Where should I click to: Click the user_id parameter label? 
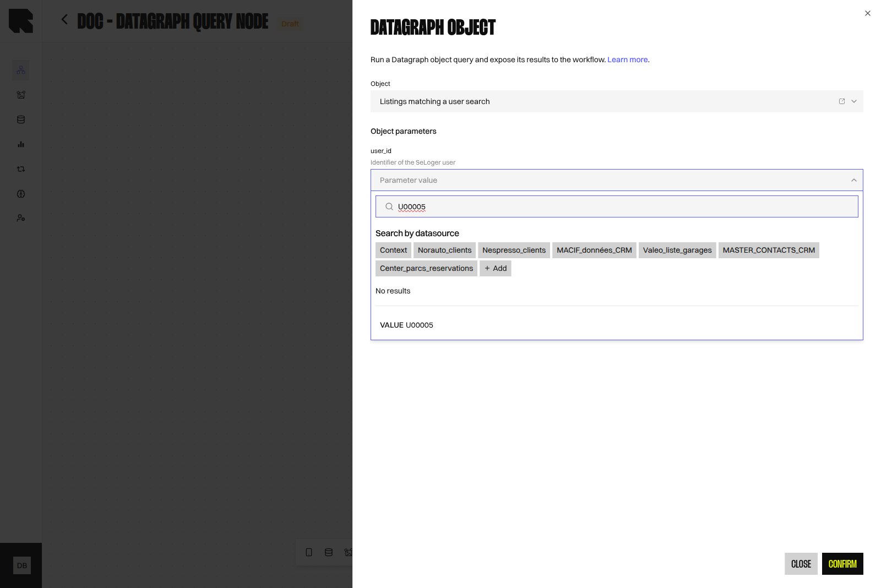coord(381,151)
